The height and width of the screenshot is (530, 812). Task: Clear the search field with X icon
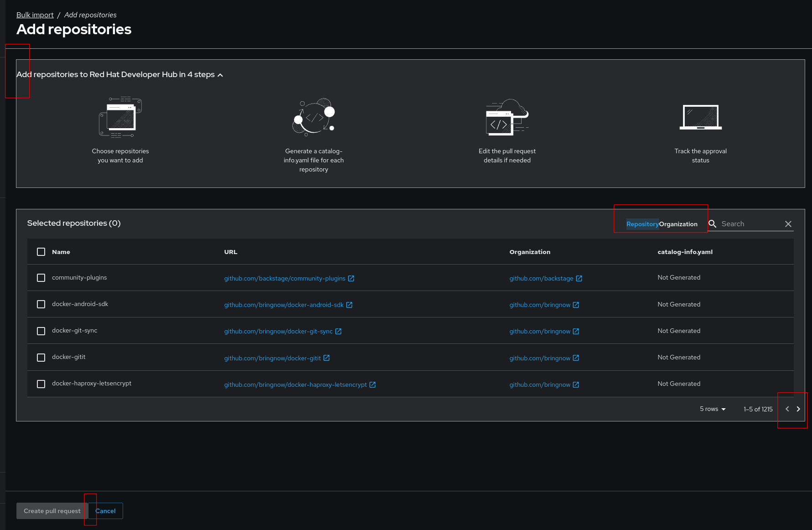788,224
